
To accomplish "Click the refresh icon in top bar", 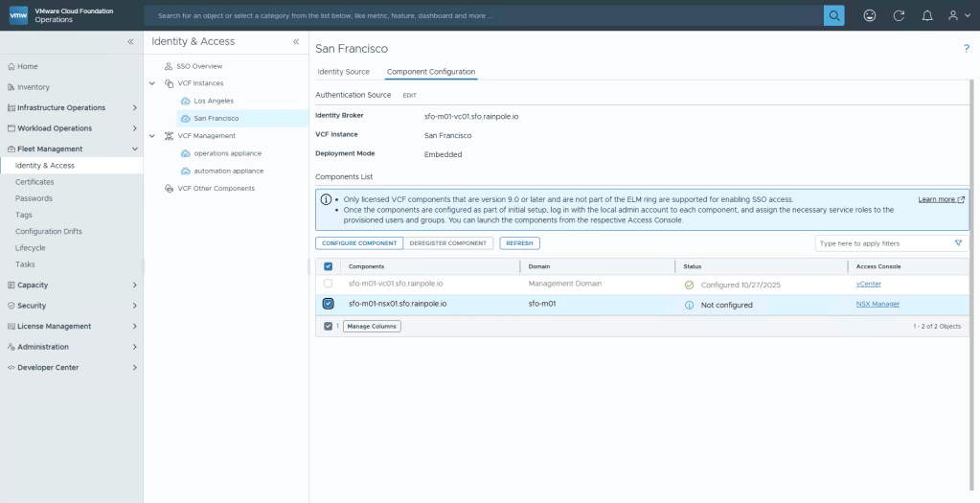I will 898,15.
